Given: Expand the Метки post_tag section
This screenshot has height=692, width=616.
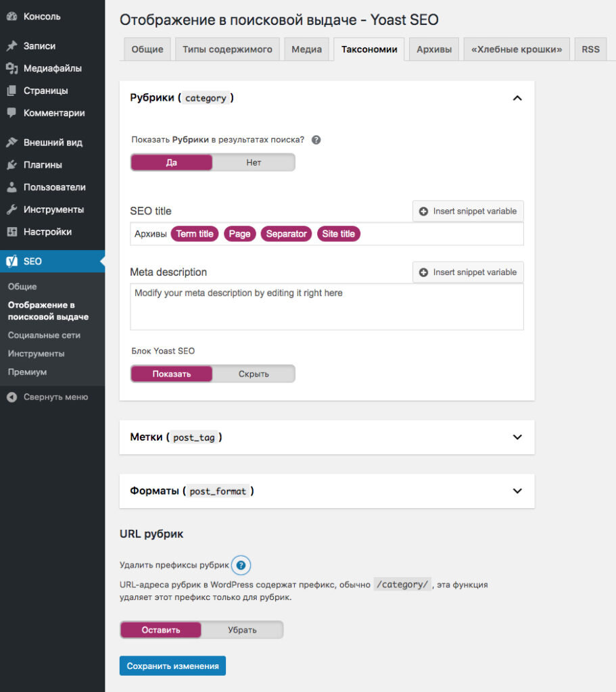Looking at the screenshot, I should (517, 437).
